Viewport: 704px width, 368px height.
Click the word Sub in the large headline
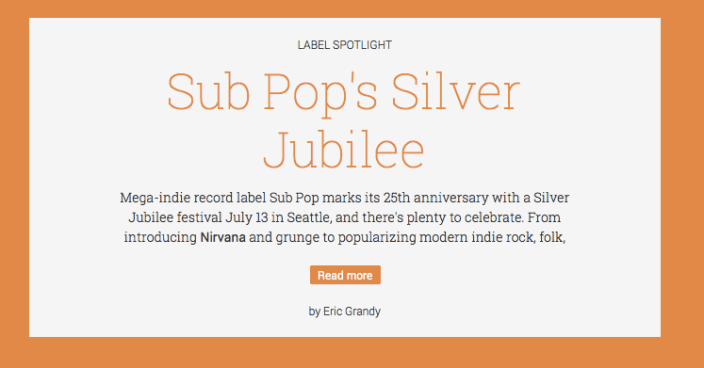click(x=208, y=92)
